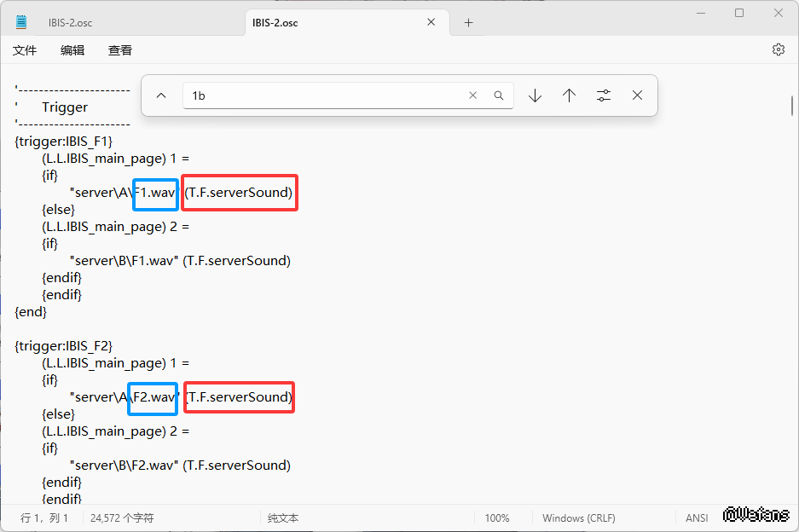Open find options sliders icon
This screenshot has height=532, width=799.
[x=604, y=96]
